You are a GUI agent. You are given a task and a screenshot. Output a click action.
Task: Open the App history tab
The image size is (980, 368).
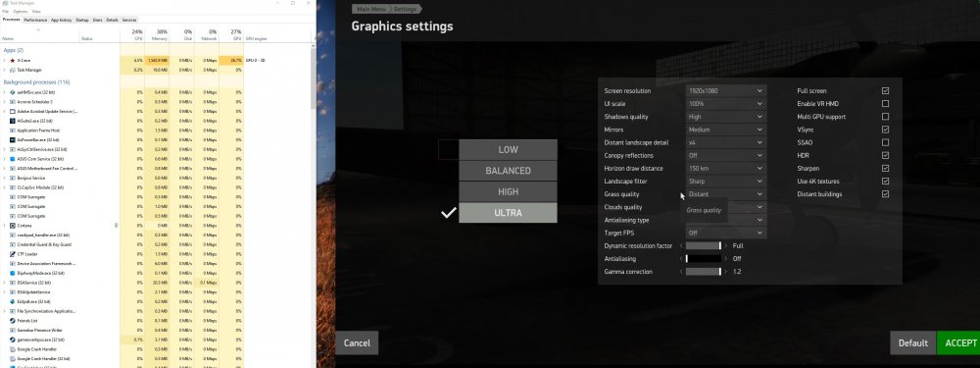pos(62,20)
